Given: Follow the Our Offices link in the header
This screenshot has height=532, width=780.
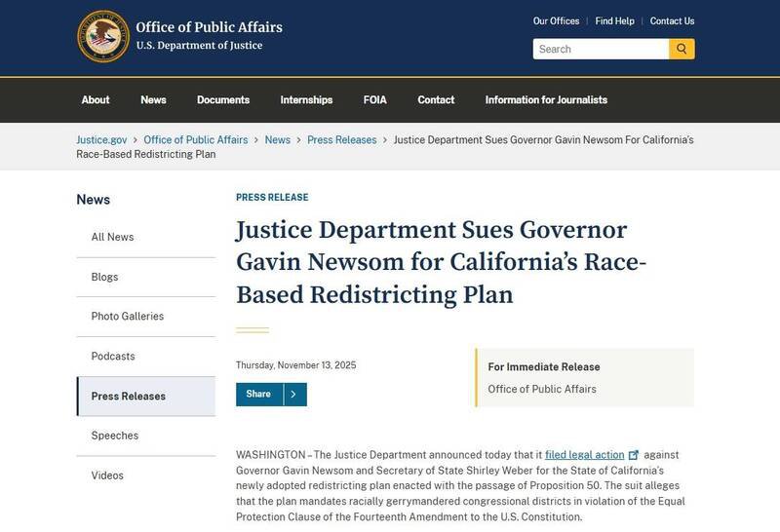Looking at the screenshot, I should tap(556, 21).
